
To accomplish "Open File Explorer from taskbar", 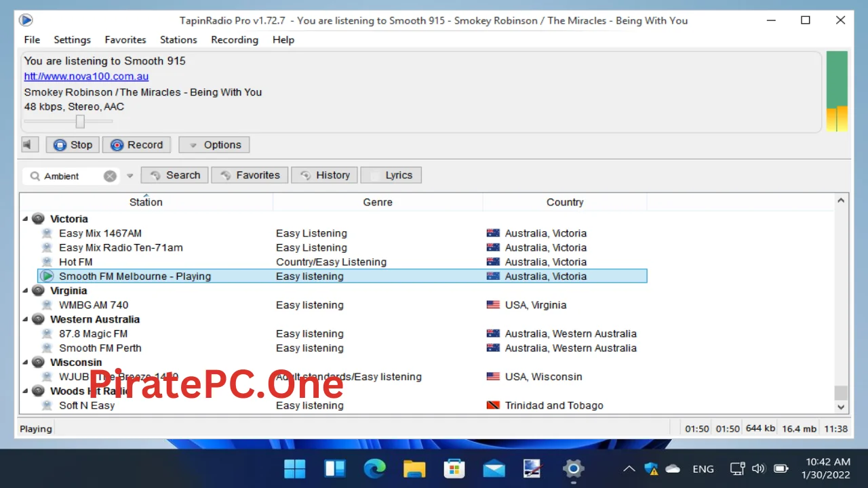I will tap(414, 468).
